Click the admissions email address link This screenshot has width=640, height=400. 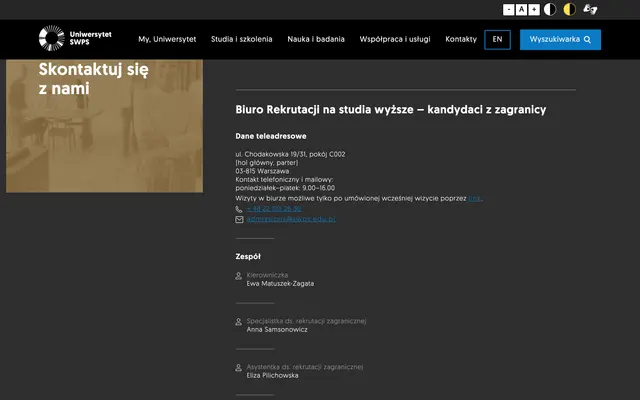[x=291, y=219]
